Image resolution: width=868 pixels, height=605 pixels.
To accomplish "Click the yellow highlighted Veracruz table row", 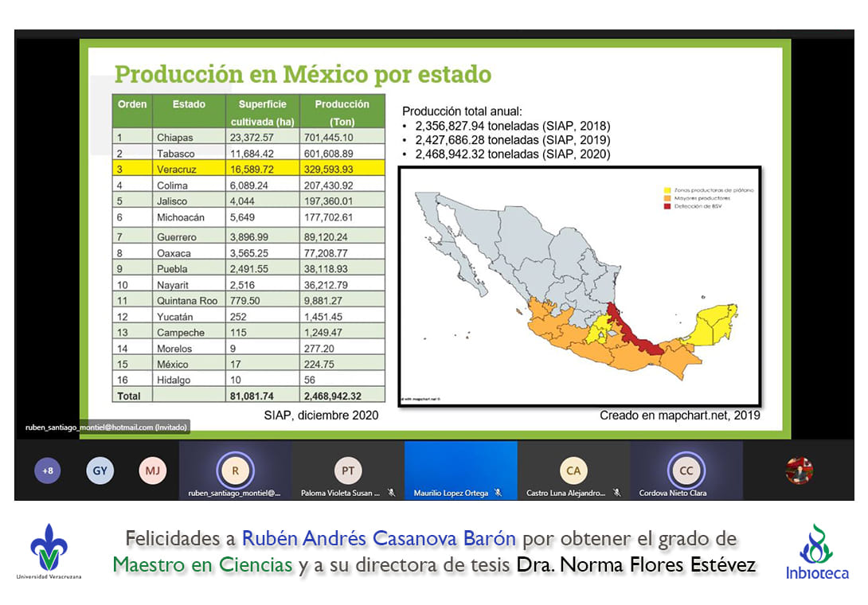I will [x=248, y=170].
